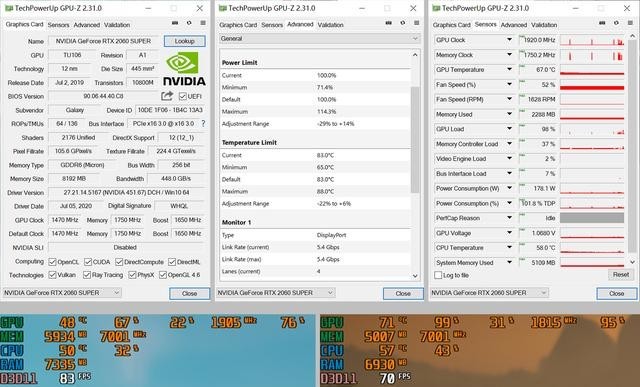Switch to Sensors tab in Graphics Card window
This screenshot has width=640, height=387.
click(x=58, y=25)
